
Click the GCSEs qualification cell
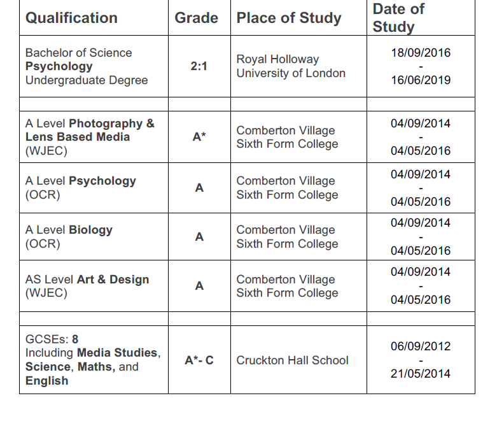tap(92, 360)
